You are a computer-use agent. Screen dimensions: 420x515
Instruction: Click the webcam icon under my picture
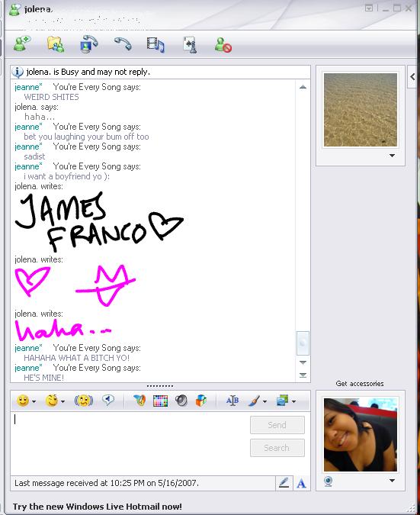(x=328, y=481)
